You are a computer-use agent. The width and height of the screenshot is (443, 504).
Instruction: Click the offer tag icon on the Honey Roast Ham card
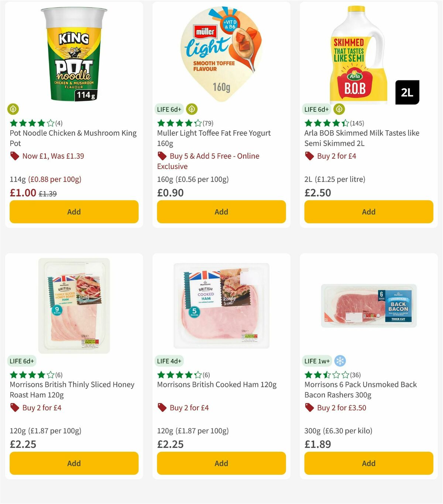coord(14,408)
